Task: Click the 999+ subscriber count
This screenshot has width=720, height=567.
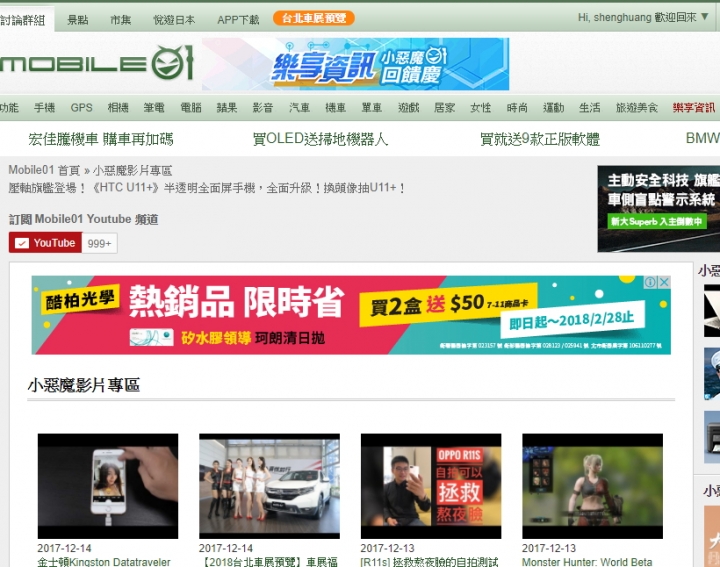Action: pyautogui.click(x=99, y=243)
